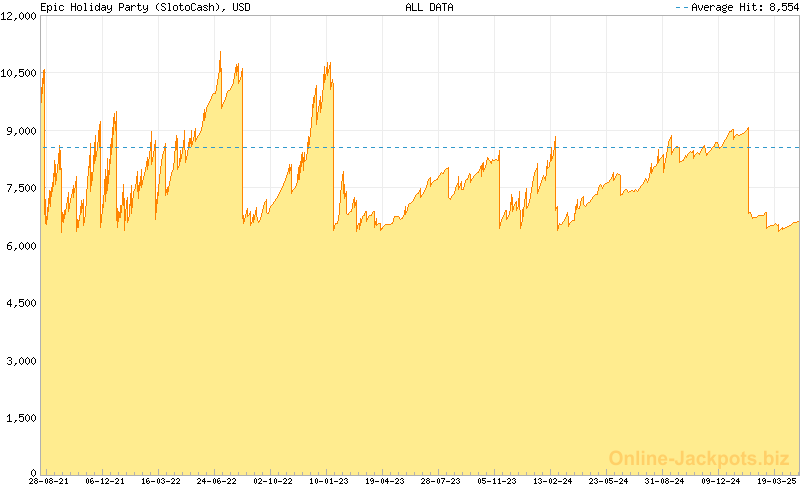Select the 28-08-21 date on the x-axis
Screen dimensions: 800x490
[x=48, y=481]
